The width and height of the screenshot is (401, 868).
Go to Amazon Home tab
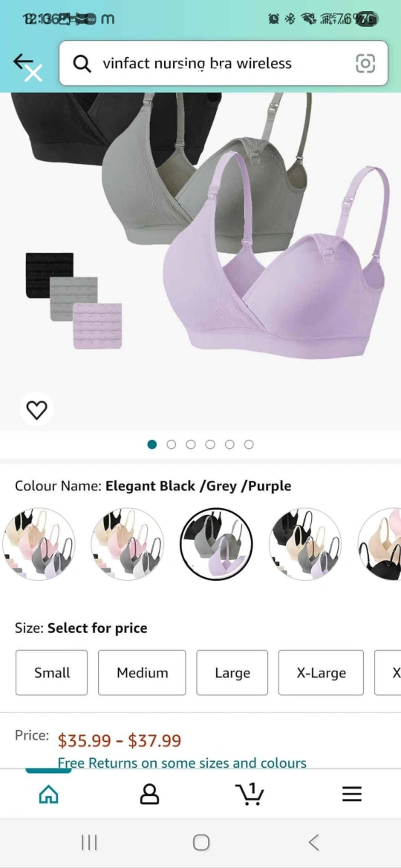pos(49,795)
